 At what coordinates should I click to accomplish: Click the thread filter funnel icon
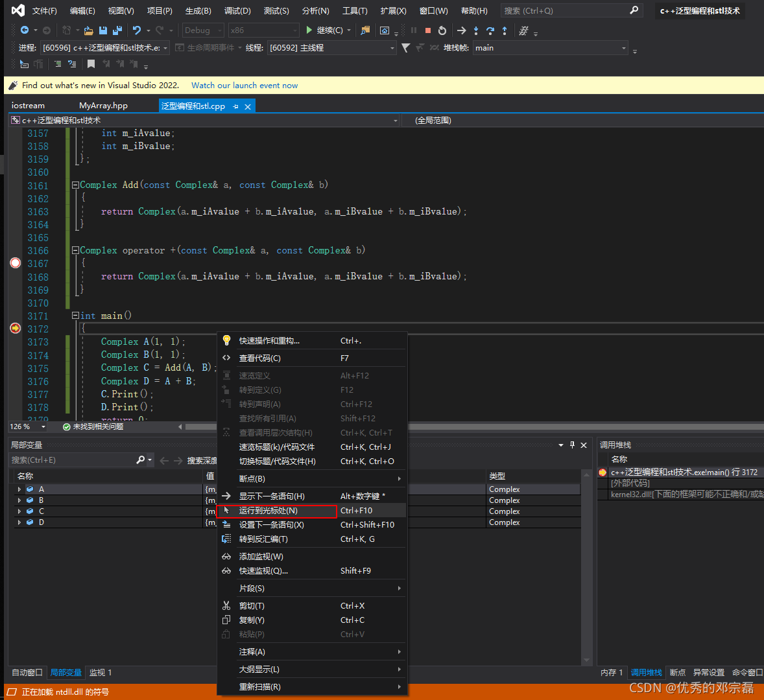(x=405, y=48)
